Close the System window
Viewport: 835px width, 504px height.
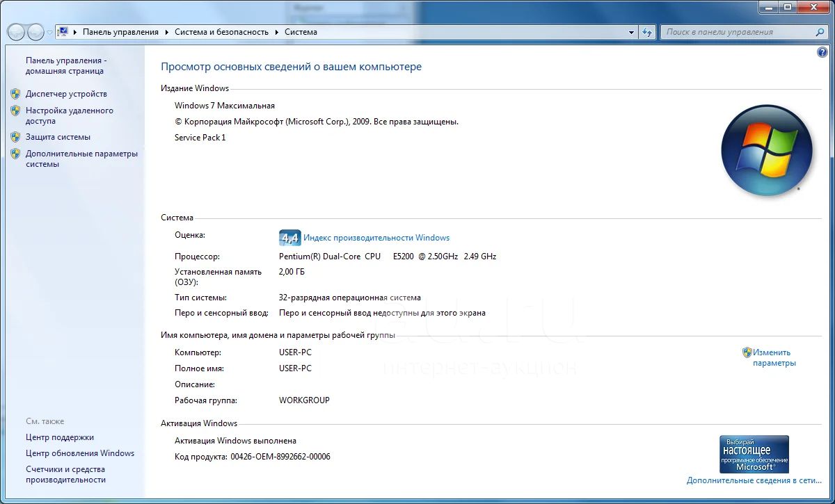813,6
